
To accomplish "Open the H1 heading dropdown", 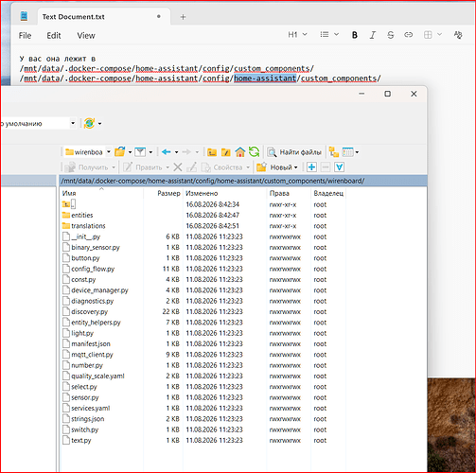I will 297,35.
